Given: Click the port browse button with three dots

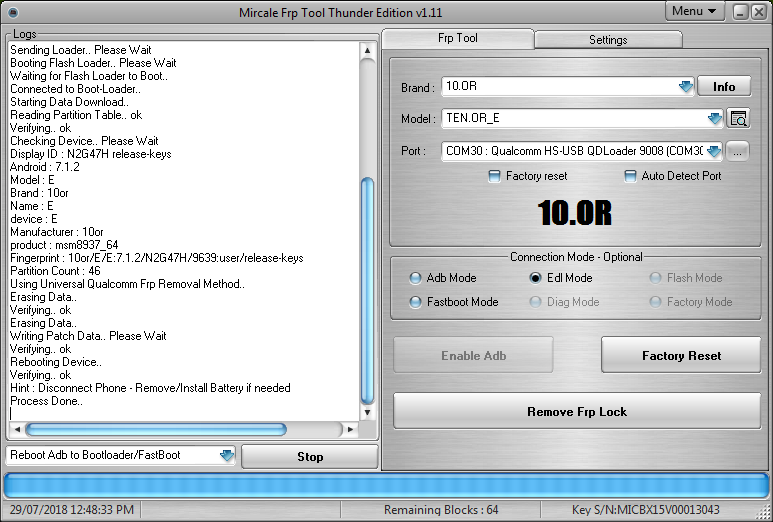Looking at the screenshot, I should tap(738, 151).
